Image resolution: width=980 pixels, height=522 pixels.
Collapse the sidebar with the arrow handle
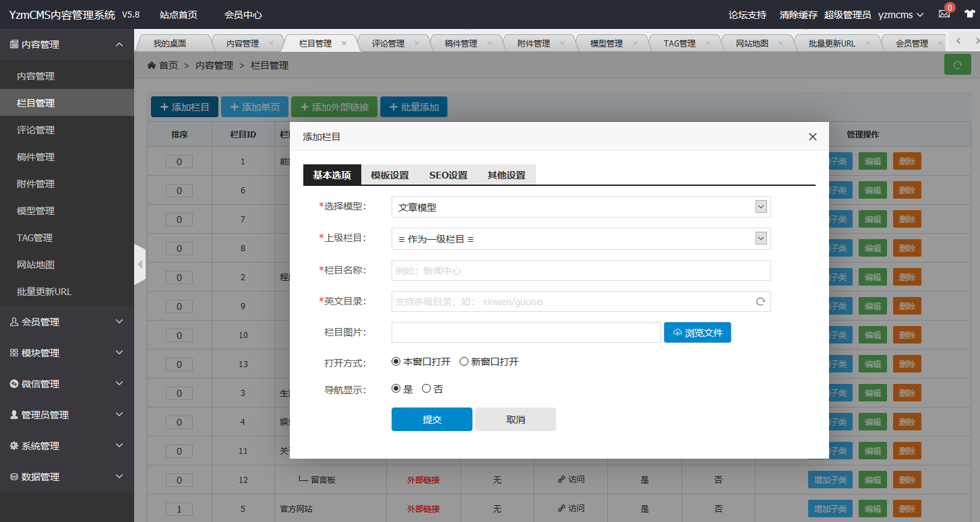[x=140, y=265]
